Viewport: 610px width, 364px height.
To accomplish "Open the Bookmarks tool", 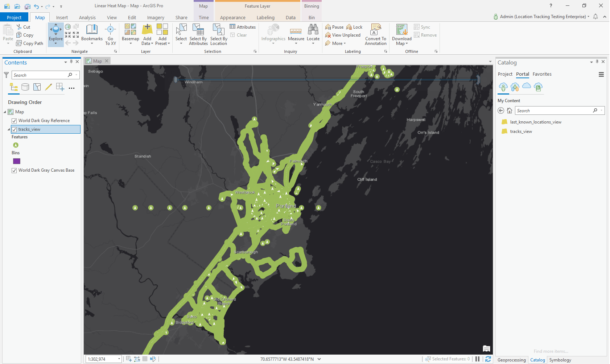I will coord(92,34).
